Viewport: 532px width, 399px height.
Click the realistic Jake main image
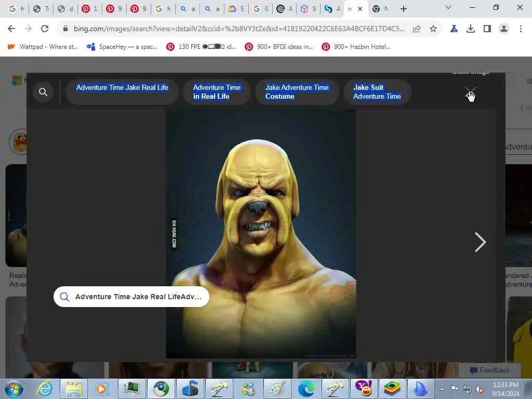(261, 233)
